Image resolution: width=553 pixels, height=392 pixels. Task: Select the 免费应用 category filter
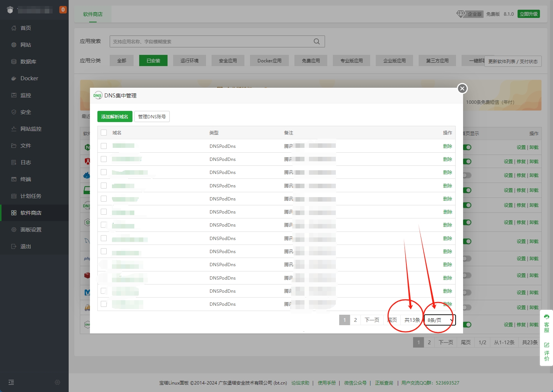[x=311, y=60]
